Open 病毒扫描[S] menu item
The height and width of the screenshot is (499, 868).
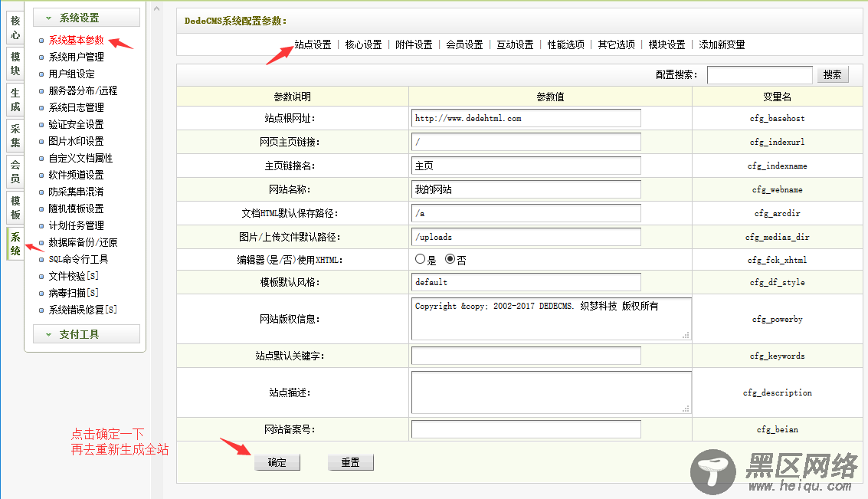pos(73,292)
